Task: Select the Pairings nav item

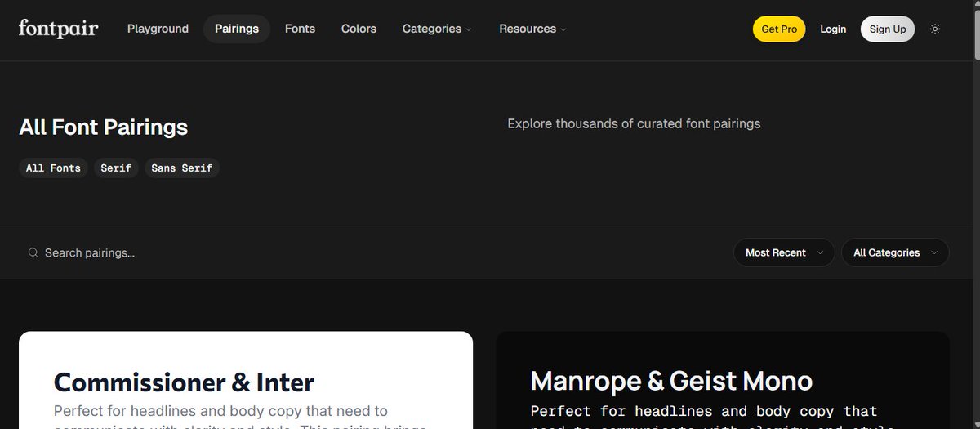Action: pyautogui.click(x=237, y=29)
